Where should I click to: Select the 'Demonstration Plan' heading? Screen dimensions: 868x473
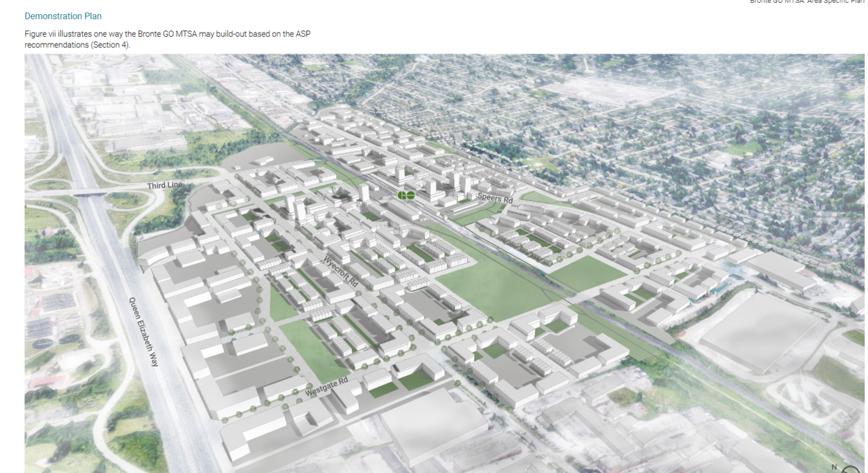click(63, 16)
